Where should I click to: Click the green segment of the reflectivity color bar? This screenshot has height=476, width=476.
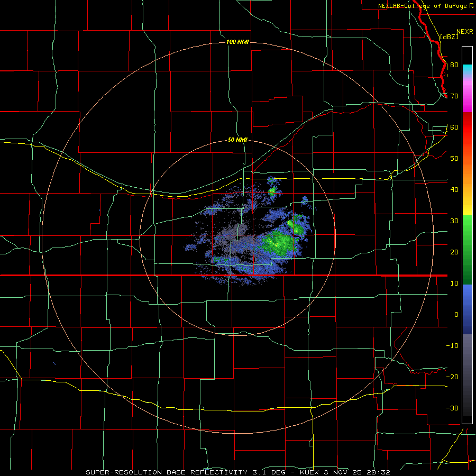pyautogui.click(x=467, y=250)
